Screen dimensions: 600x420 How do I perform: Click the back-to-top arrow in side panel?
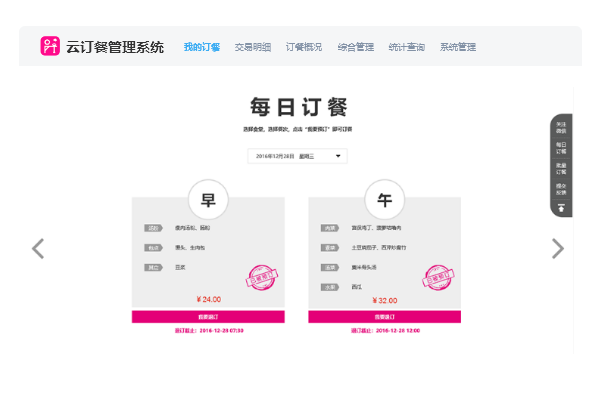pyautogui.click(x=561, y=208)
